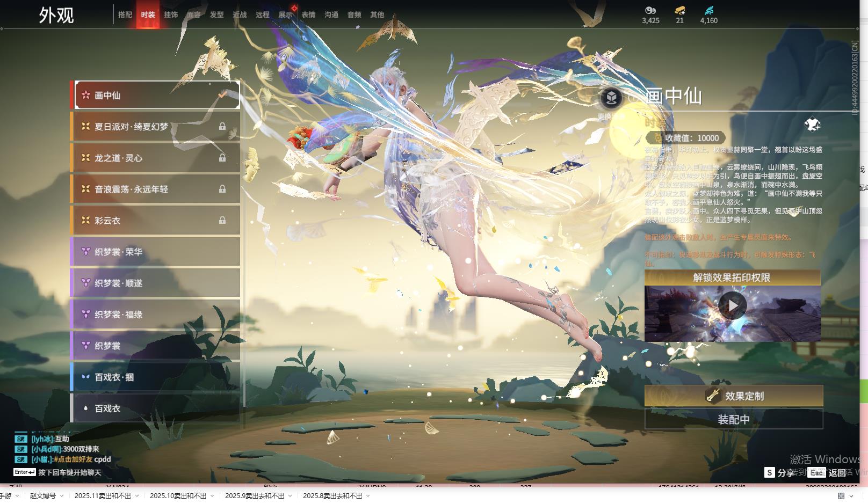This screenshot has width=868, height=504.
Task: Click the lock icon on 夏日派对·绮夏幻梦
Action: point(222,127)
